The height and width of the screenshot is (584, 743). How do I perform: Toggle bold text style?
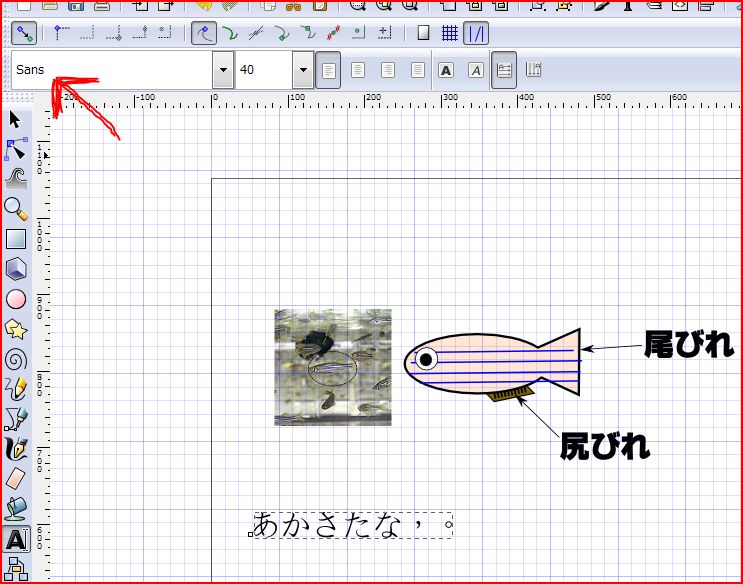(446, 70)
